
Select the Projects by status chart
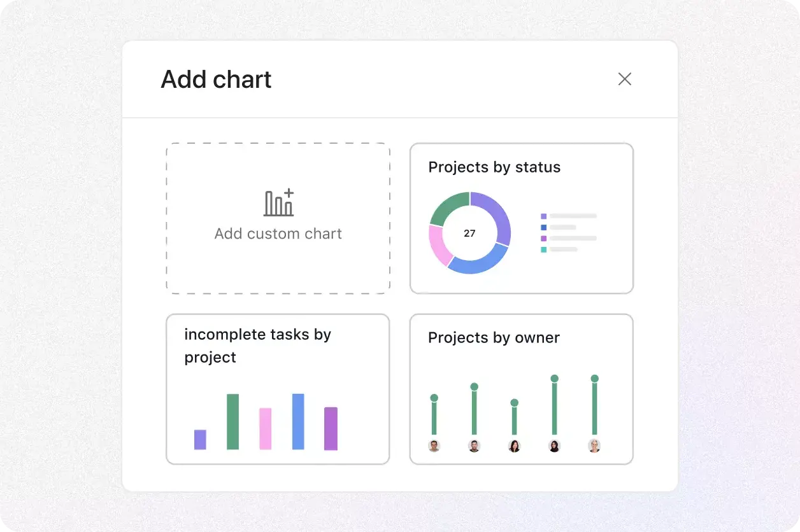point(521,218)
